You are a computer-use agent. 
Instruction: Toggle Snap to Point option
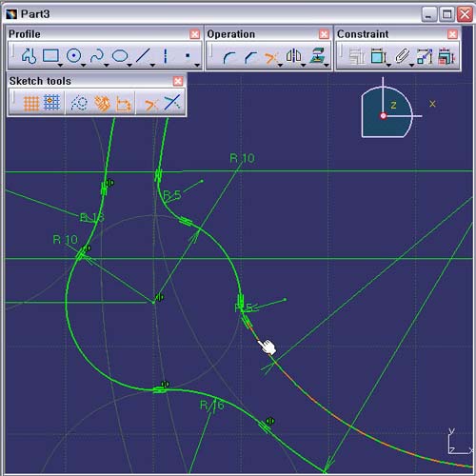51,103
